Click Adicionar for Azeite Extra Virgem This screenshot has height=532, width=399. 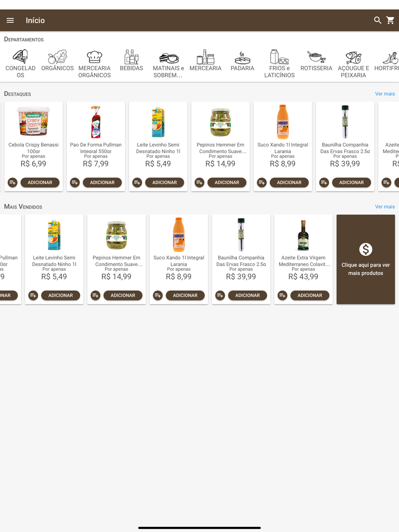(310, 296)
